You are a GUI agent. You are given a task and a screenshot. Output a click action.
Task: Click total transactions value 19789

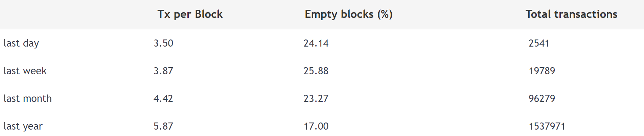(x=542, y=71)
